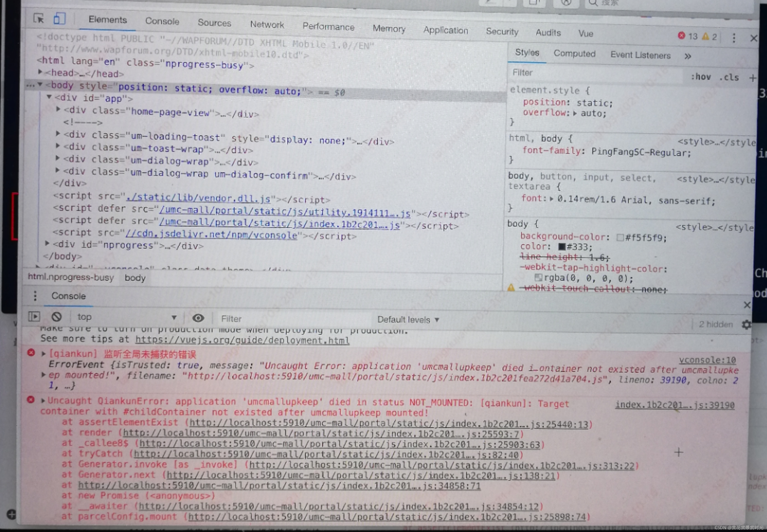The image size is (767, 532).
Task: Expand the head element node
Action: click(40, 72)
